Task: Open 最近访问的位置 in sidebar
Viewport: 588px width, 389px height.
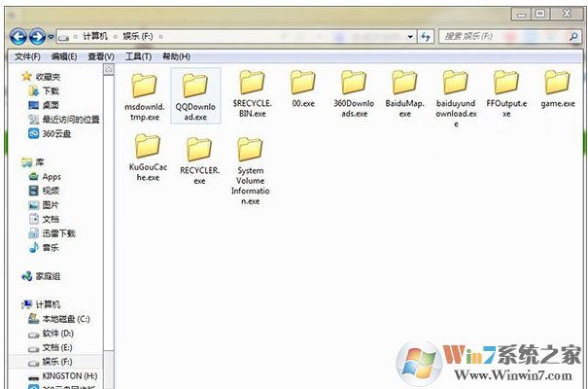Action: click(64, 120)
